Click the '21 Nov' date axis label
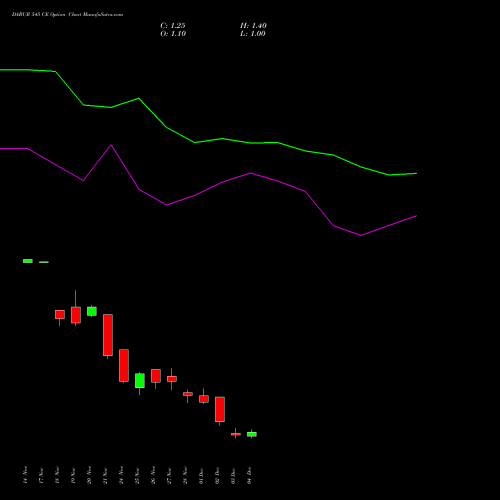This screenshot has width=500, height=500. [x=105, y=475]
